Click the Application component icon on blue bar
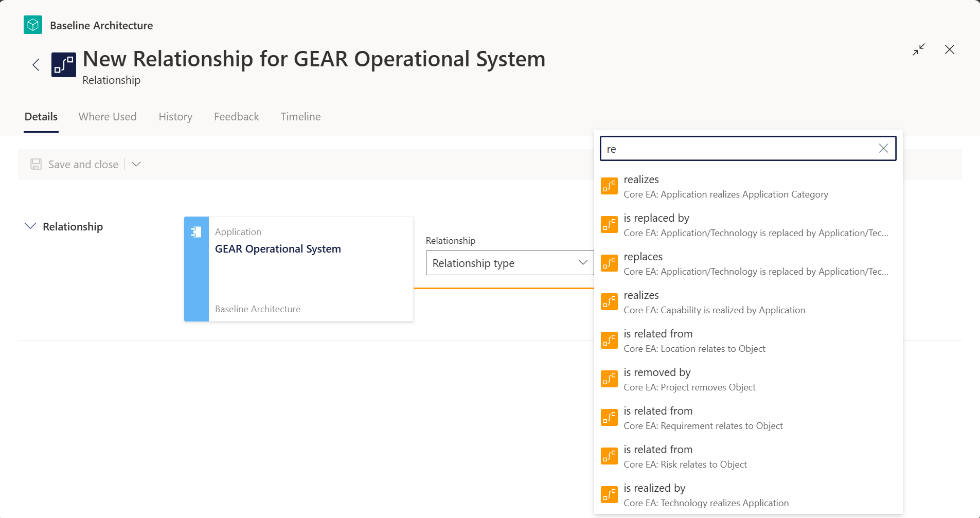 (x=196, y=232)
